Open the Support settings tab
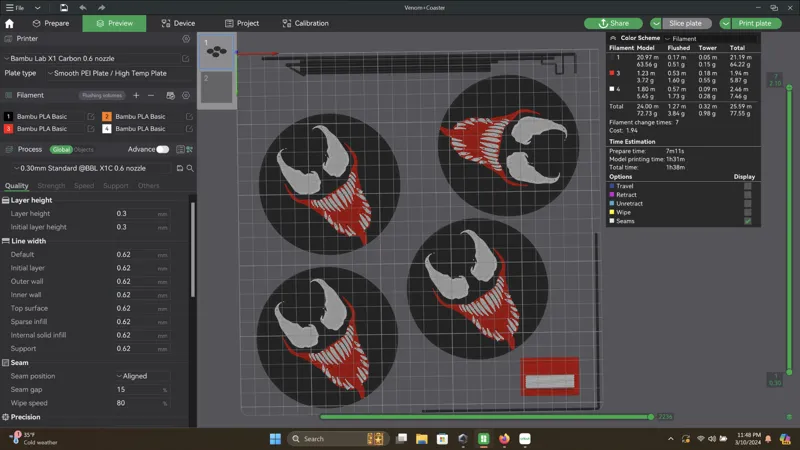 [116, 186]
